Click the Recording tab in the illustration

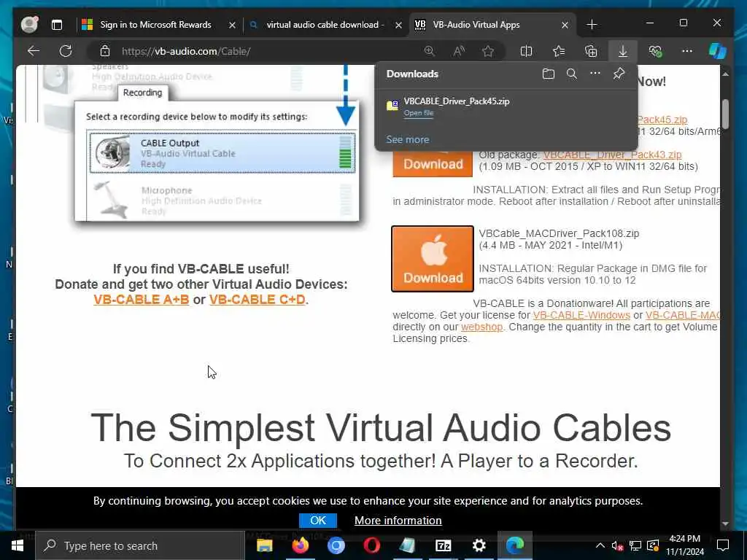142,93
